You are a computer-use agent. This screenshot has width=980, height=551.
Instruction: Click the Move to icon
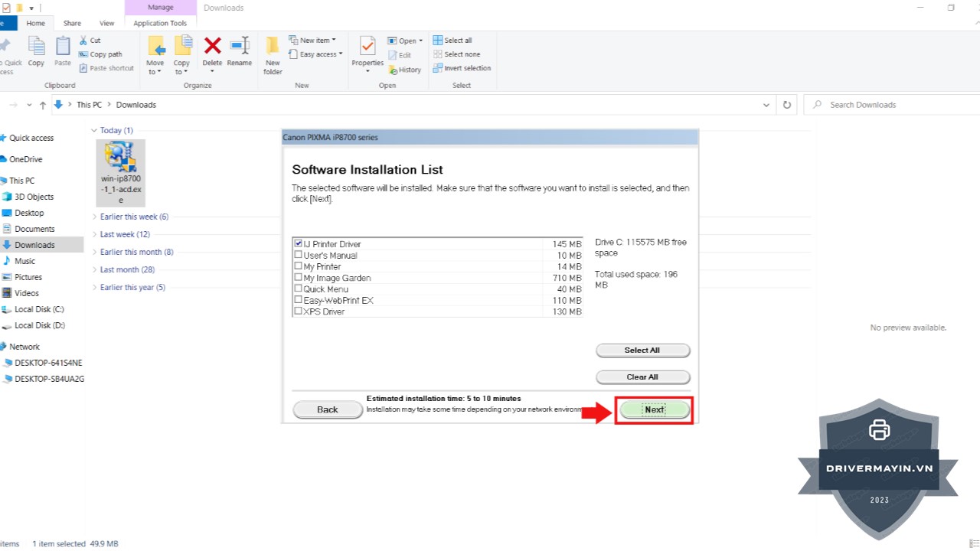point(155,47)
